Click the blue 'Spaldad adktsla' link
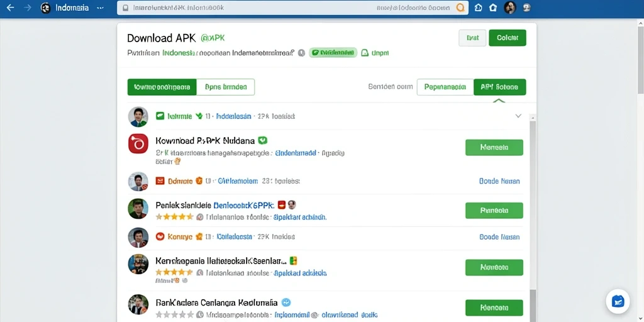644x322 pixels. (x=300, y=273)
